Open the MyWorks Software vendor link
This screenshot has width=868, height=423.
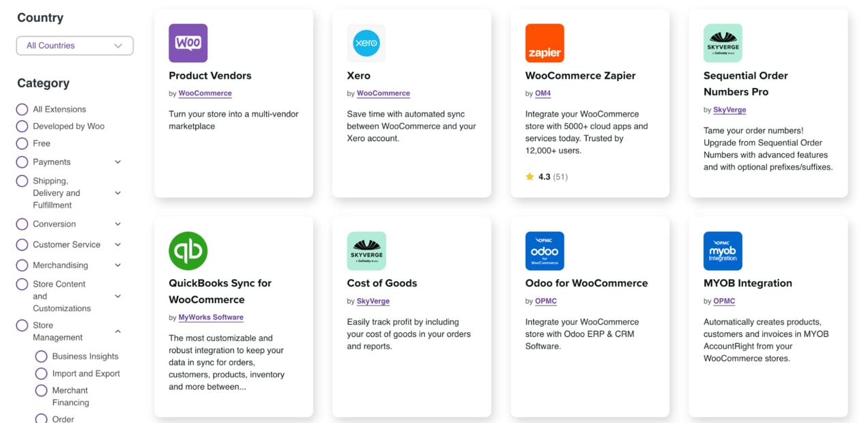[x=211, y=317]
